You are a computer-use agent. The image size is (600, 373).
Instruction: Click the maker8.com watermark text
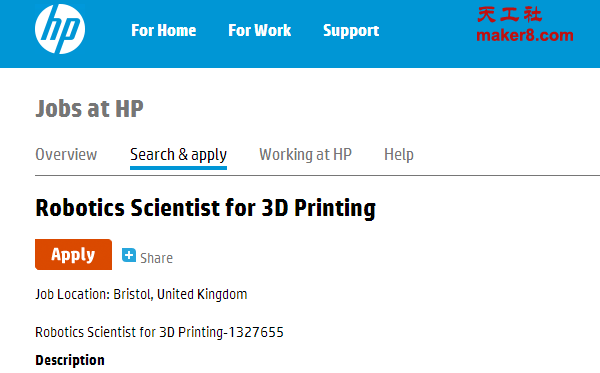(525, 35)
